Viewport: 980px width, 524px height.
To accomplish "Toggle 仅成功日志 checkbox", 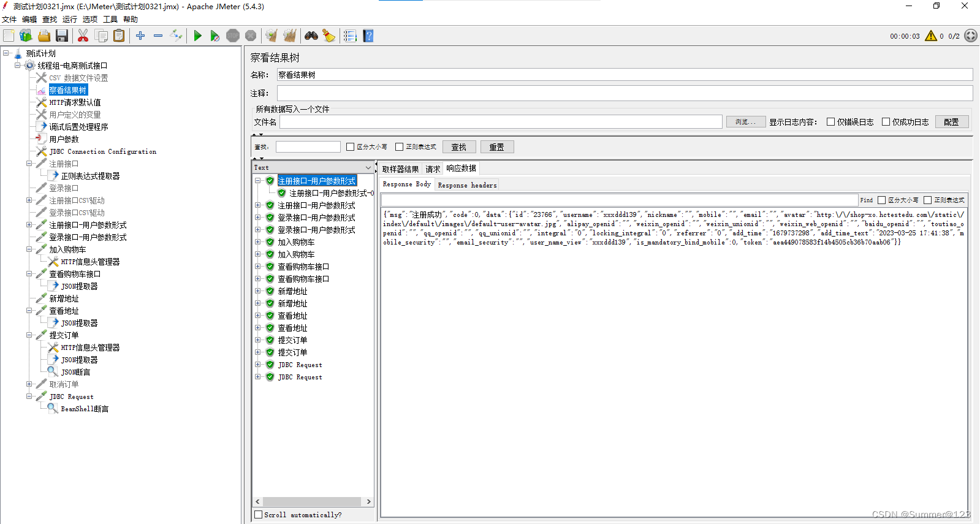I will [x=886, y=122].
